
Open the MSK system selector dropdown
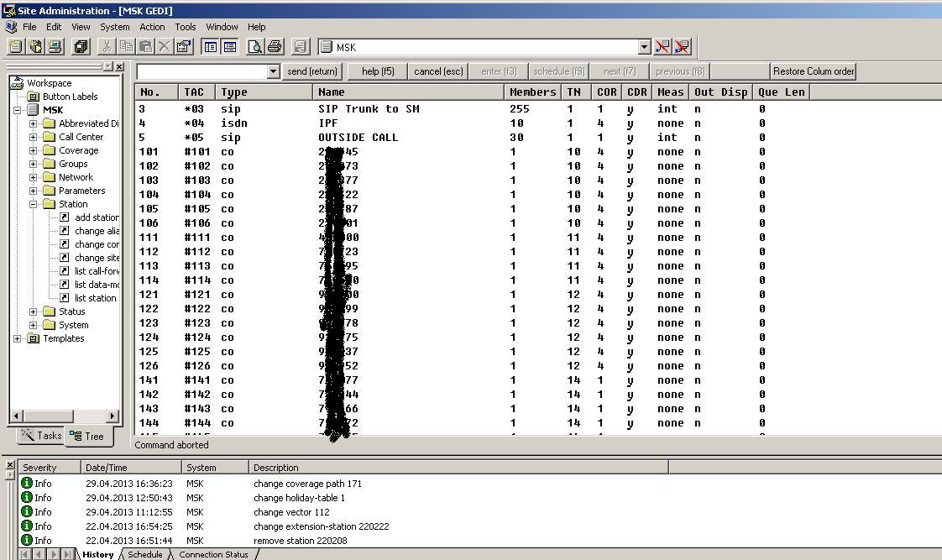click(x=644, y=47)
